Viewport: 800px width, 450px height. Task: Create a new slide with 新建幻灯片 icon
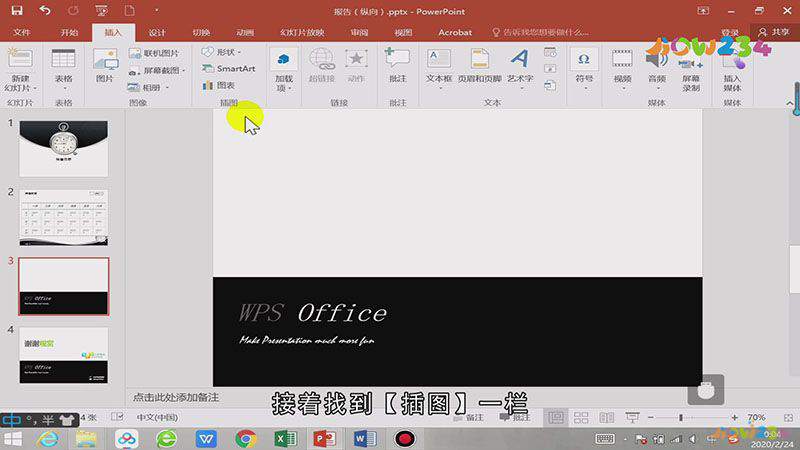pyautogui.click(x=20, y=60)
